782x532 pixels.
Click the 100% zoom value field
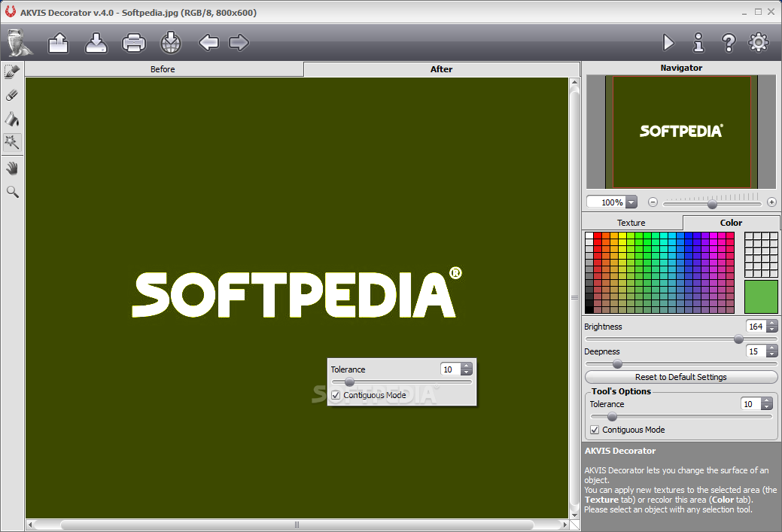[x=607, y=202]
